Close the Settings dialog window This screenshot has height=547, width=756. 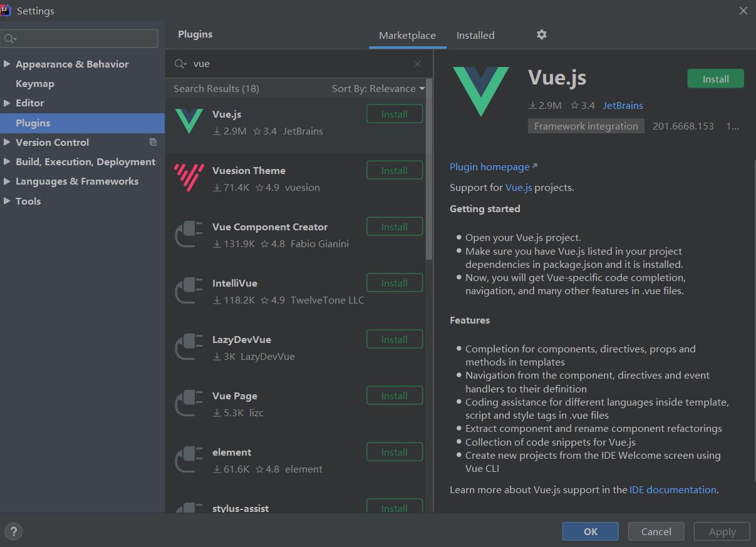[x=743, y=11]
